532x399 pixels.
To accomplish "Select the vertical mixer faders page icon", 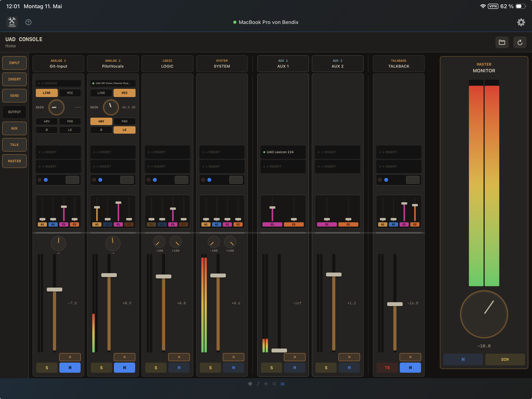I will pos(282,384).
